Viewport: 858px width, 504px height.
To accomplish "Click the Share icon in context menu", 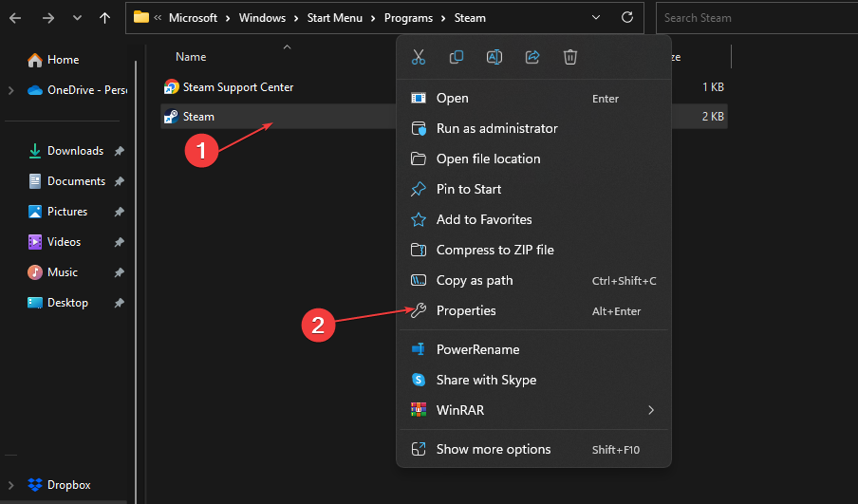I will [532, 57].
